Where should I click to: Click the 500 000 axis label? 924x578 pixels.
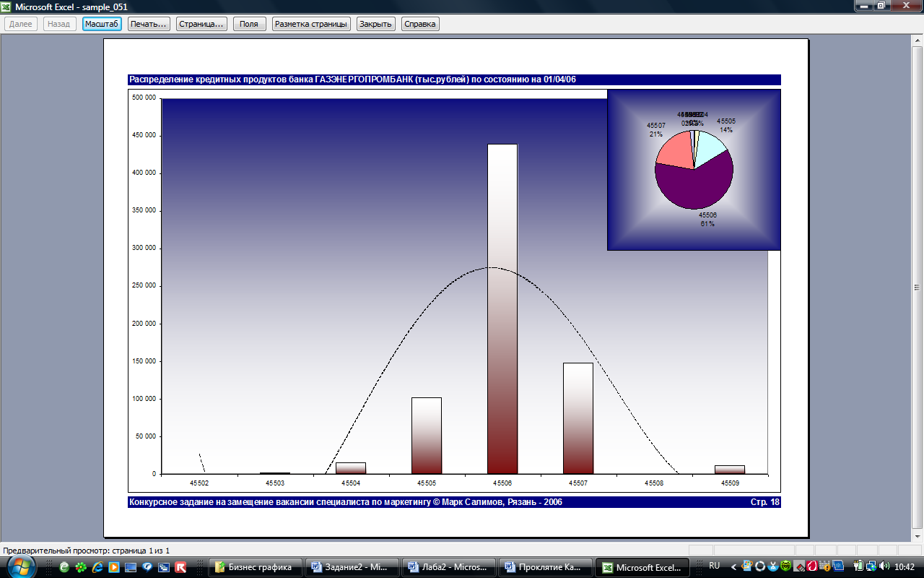[x=144, y=98]
